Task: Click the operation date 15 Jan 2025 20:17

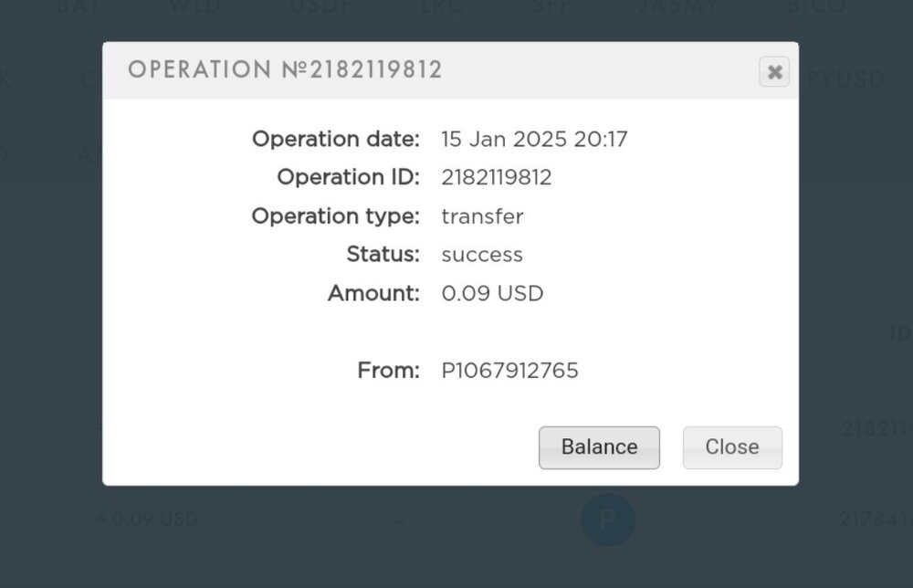Action: [534, 140]
